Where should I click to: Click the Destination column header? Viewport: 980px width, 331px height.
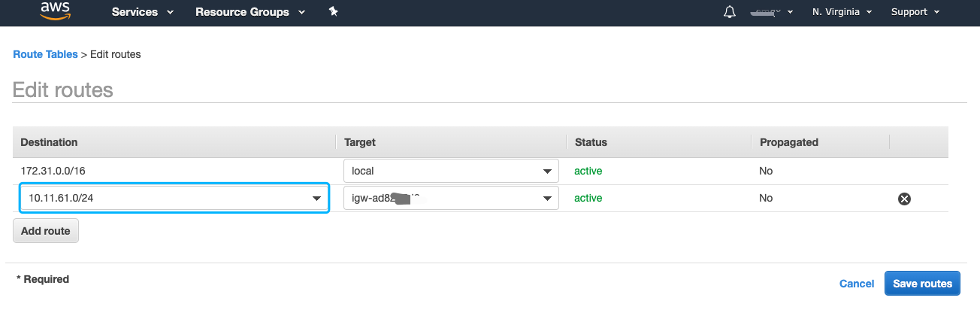click(x=49, y=142)
